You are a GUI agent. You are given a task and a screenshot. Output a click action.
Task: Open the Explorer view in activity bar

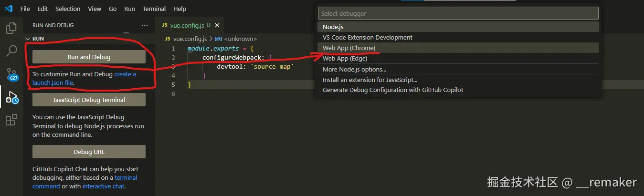coord(11,28)
